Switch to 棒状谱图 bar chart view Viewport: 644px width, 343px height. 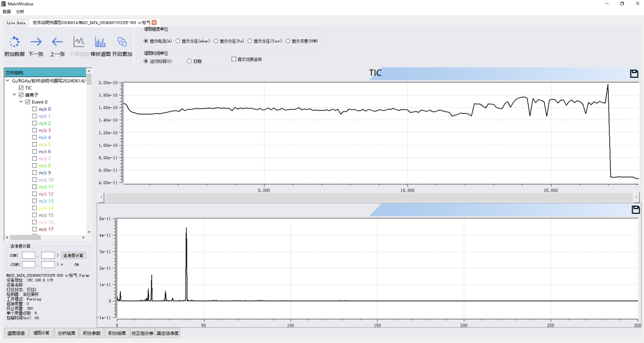100,42
